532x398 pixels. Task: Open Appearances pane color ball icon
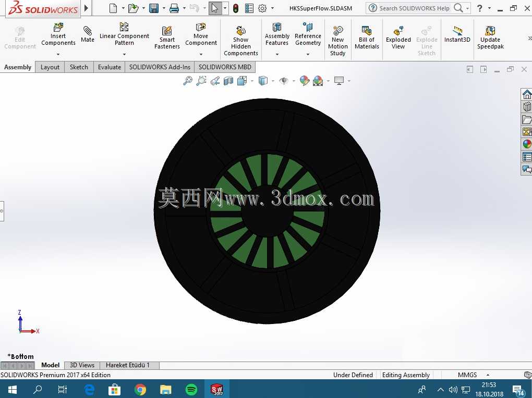pos(527,144)
